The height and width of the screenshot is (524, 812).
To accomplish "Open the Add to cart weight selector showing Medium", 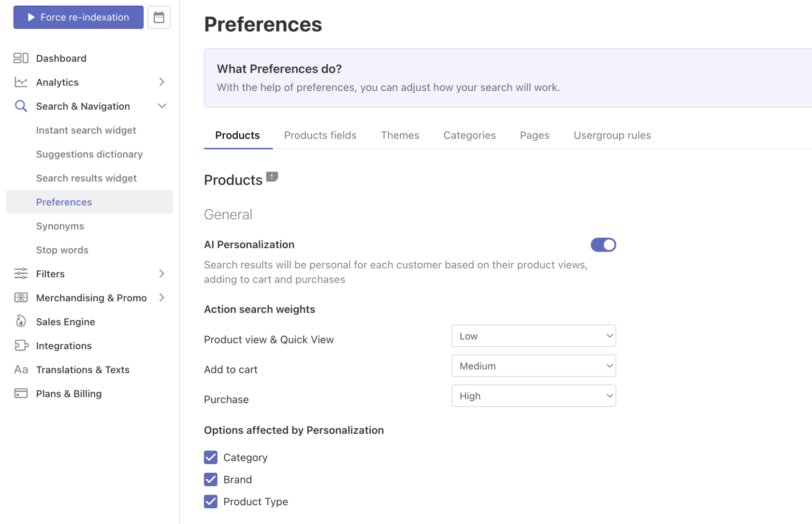I will [533, 366].
